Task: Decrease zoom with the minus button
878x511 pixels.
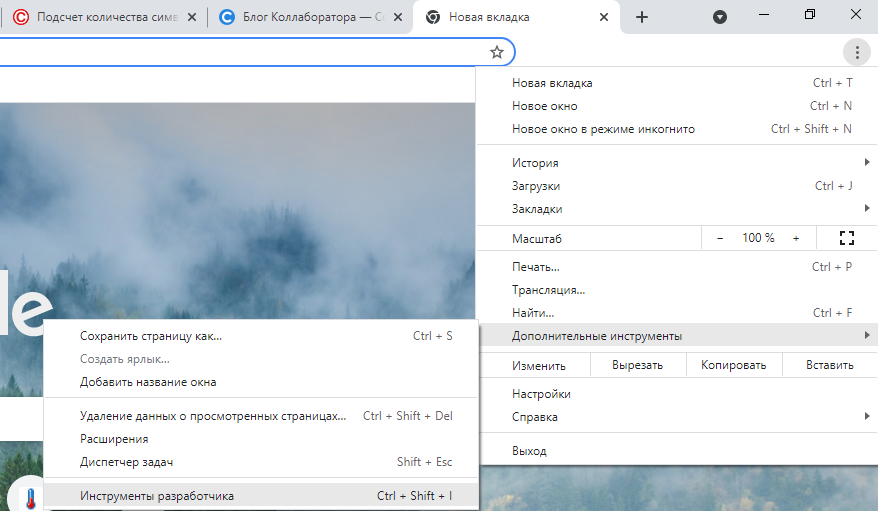Action: (x=720, y=238)
